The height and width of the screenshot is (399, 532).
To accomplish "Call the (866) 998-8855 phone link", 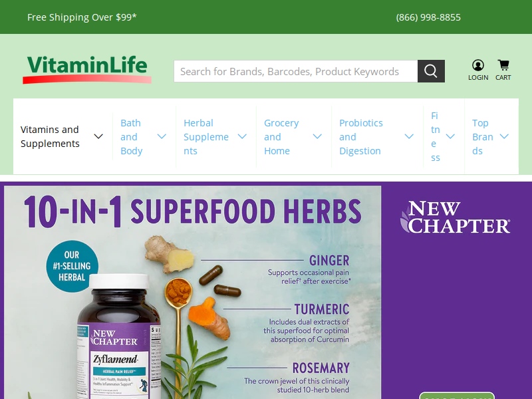I will tap(428, 17).
